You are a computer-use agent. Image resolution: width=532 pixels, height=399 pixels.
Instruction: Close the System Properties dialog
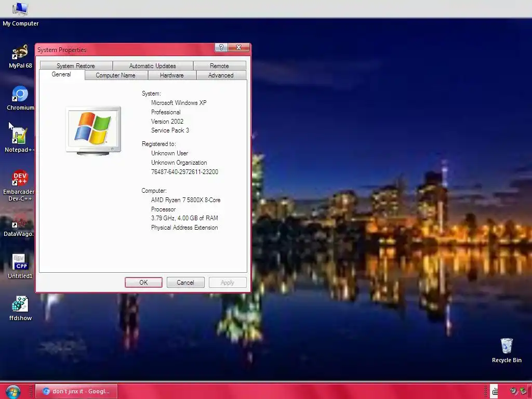click(238, 47)
